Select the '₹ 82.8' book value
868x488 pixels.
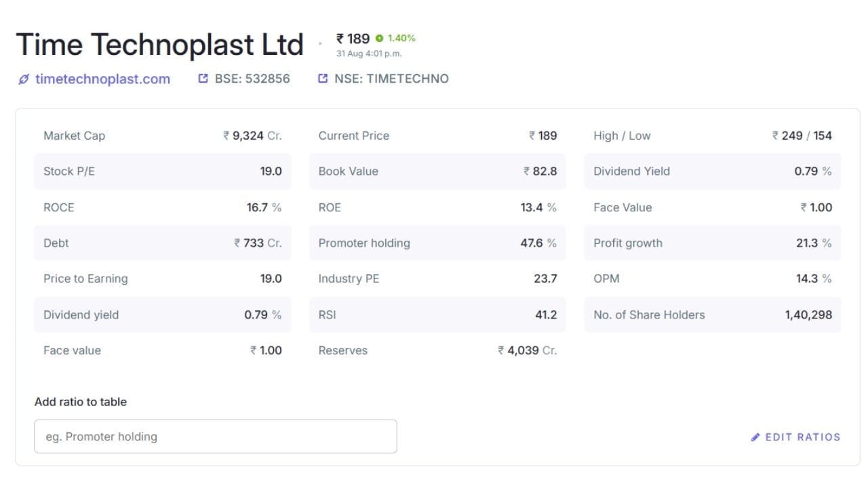[x=540, y=171]
